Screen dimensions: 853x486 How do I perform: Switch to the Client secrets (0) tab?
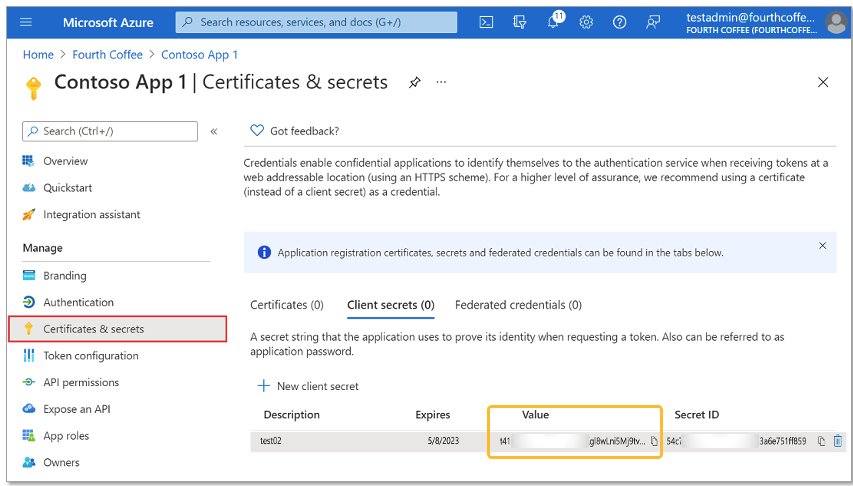(x=391, y=305)
